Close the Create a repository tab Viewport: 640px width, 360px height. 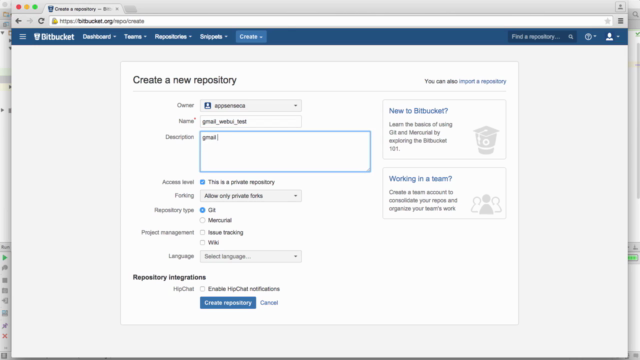point(117,9)
